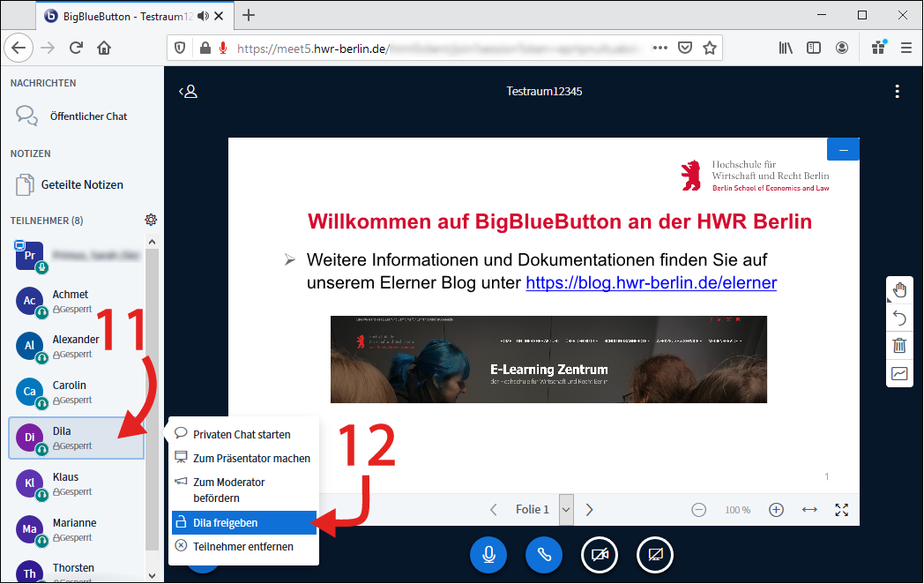
Task: Open the Folie 1 slide dropdown
Action: click(566, 510)
